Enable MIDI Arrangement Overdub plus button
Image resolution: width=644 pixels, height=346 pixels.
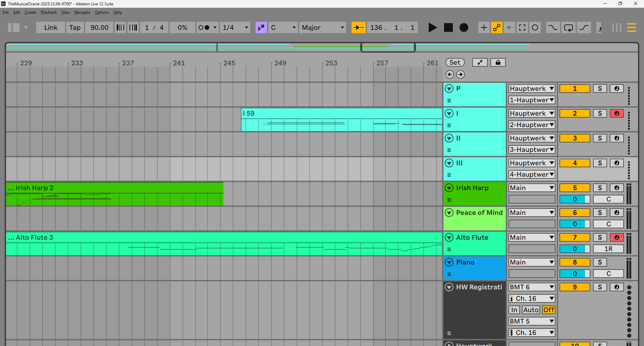484,27
